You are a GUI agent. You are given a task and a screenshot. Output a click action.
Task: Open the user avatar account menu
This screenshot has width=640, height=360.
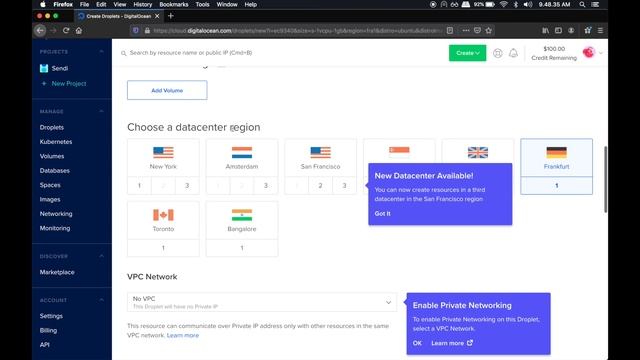[x=589, y=53]
